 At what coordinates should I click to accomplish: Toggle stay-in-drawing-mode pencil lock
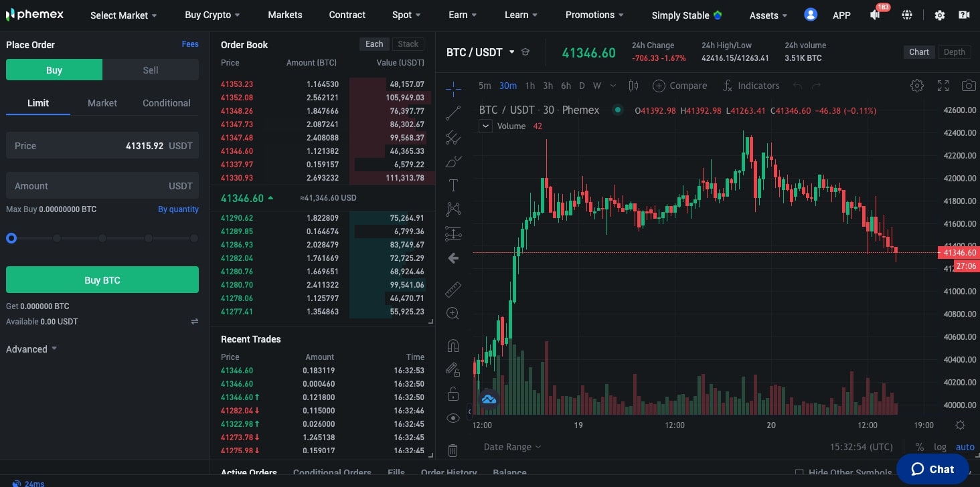pyautogui.click(x=453, y=369)
